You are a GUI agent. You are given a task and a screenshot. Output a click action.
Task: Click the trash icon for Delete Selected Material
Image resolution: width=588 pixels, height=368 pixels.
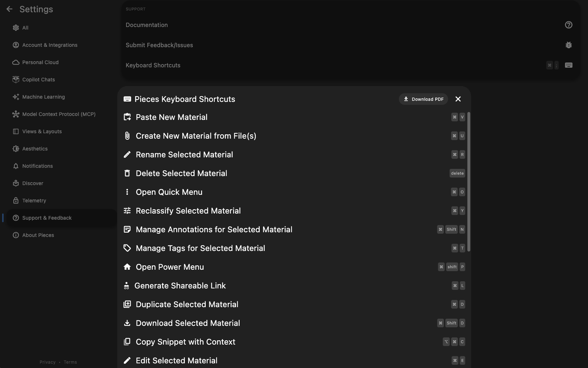127,173
